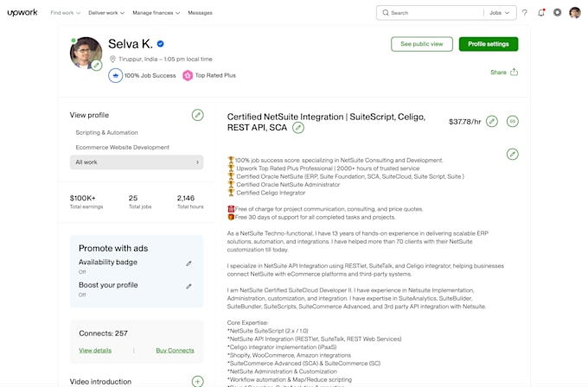Click the chevron on All work row
588x387 pixels.
click(x=198, y=162)
